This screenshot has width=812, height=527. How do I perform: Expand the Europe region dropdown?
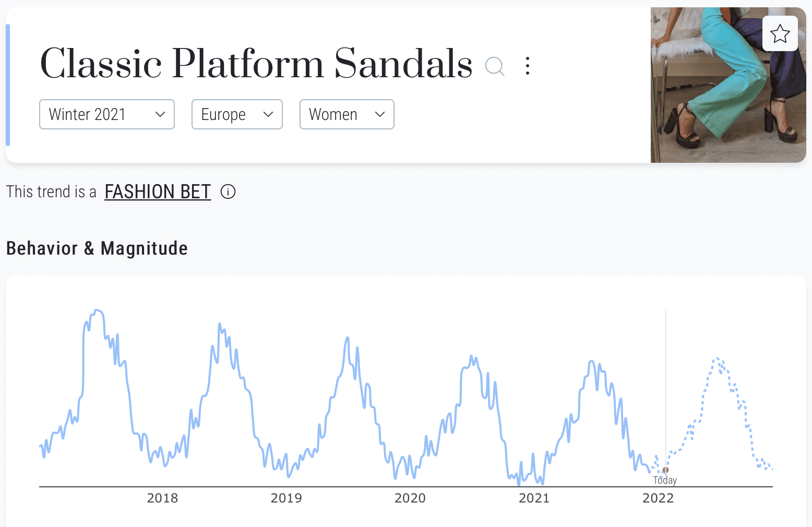click(237, 114)
